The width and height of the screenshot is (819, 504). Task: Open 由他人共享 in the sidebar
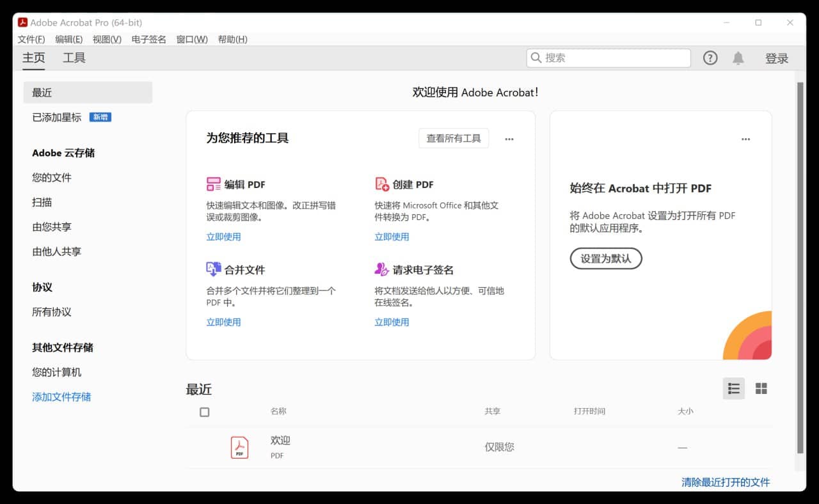tap(57, 251)
